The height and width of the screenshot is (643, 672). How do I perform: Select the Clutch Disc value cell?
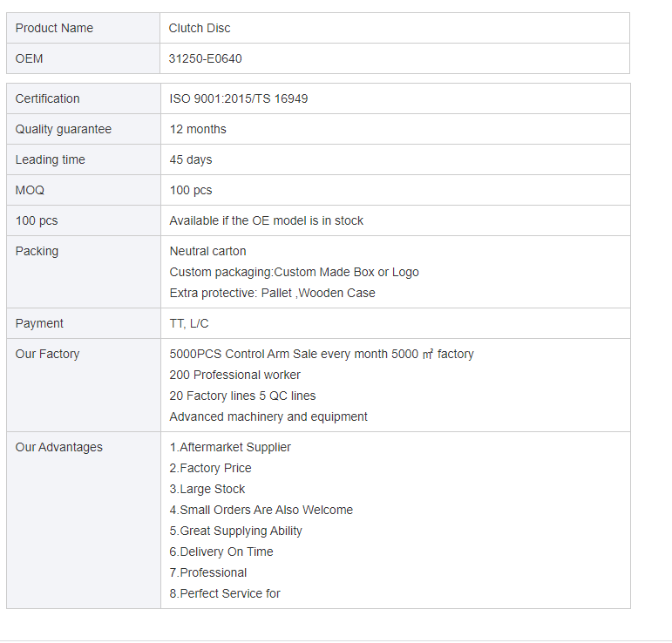click(x=395, y=28)
